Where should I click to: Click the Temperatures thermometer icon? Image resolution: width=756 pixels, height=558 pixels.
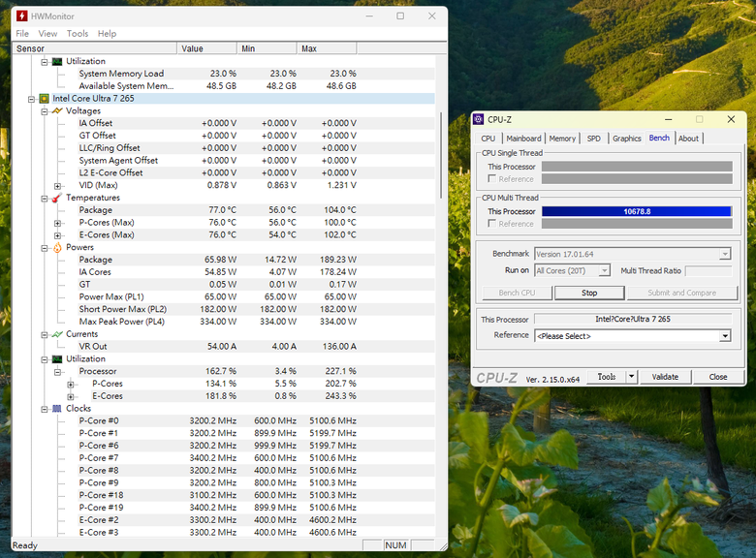[57, 198]
